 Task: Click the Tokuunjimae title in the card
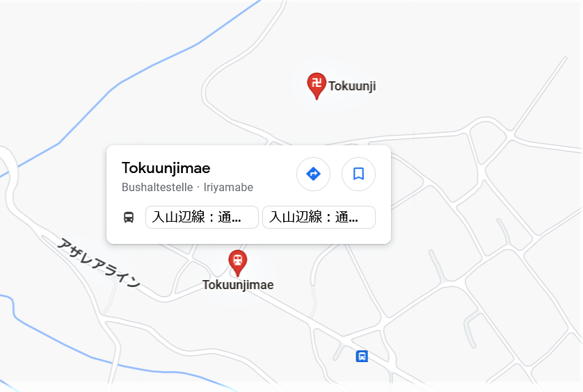(166, 168)
